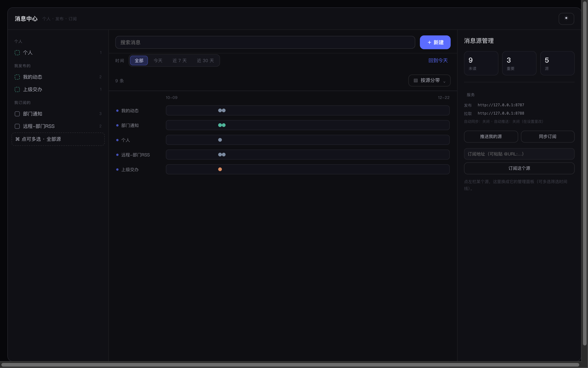The width and height of the screenshot is (588, 368).
Task: Click the dots in 我的动态 timeline lane
Action: (x=222, y=110)
